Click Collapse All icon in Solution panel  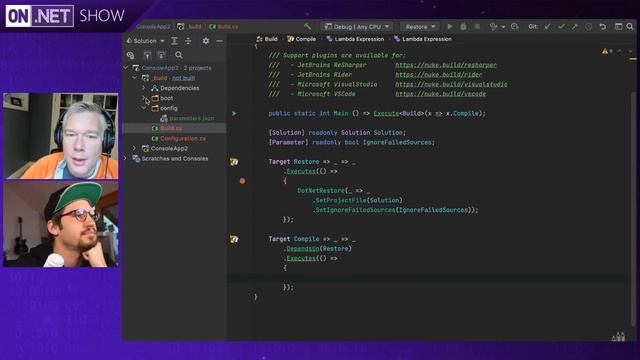tap(188, 41)
